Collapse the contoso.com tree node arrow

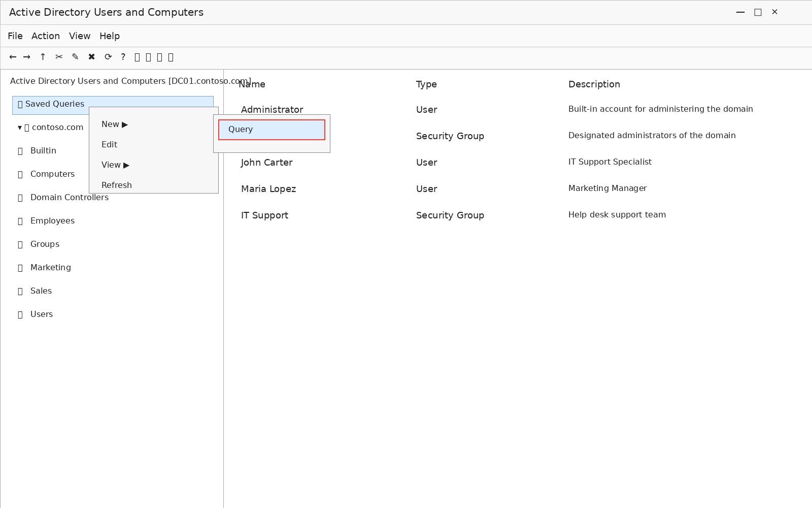[x=20, y=128]
